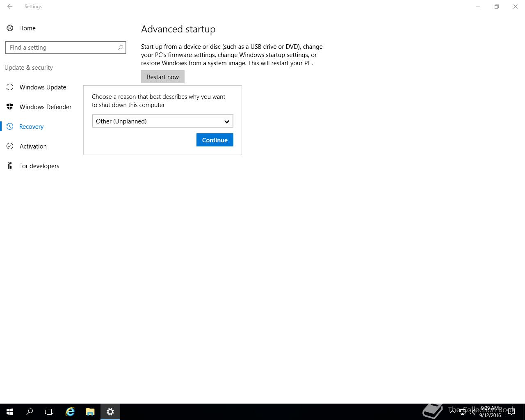Click the Find a setting search field
Image resolution: width=525 pixels, height=420 pixels.
coord(66,48)
